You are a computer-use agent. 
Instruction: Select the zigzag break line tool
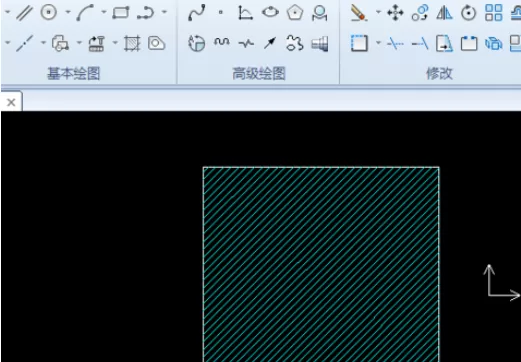246,43
